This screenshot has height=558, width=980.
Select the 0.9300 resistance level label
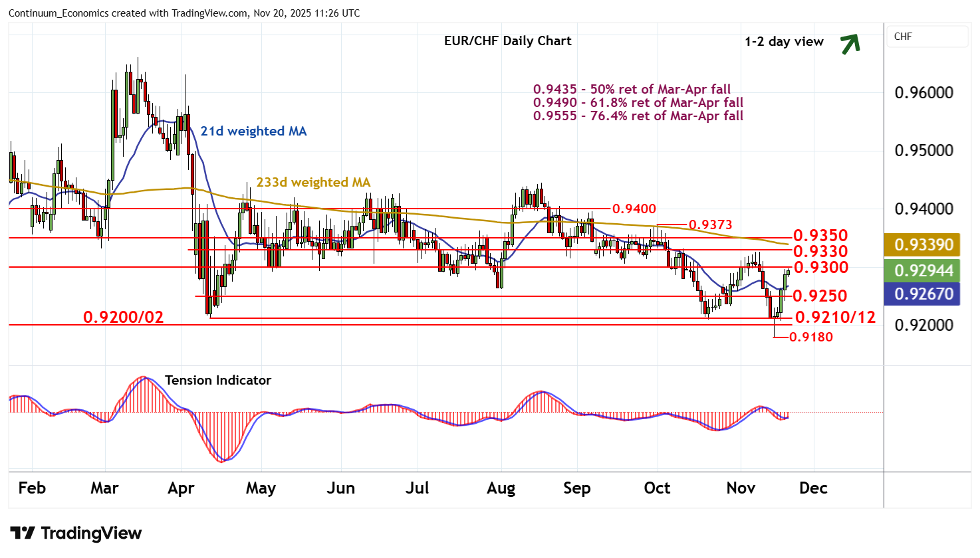[820, 268]
